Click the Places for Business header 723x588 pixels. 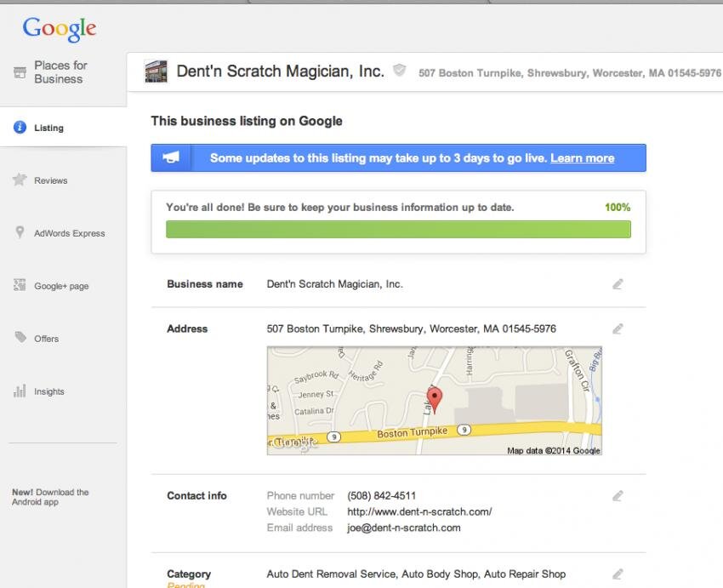60,72
